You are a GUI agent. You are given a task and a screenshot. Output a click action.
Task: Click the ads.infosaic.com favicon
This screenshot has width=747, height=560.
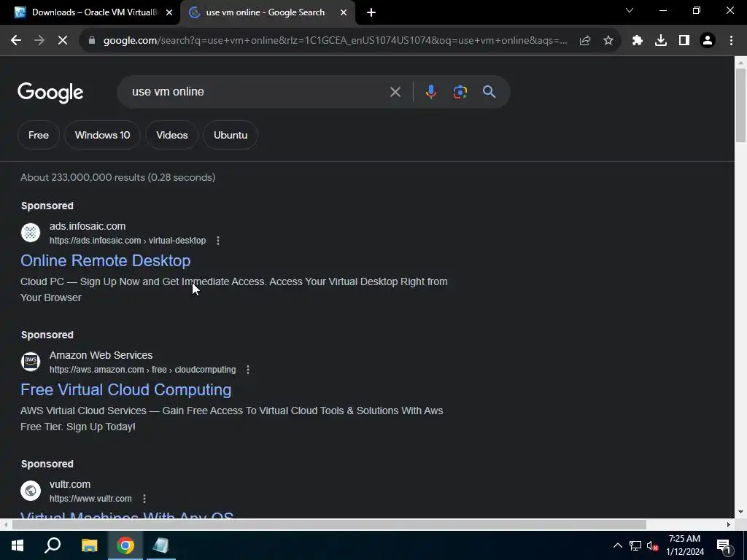point(31,233)
